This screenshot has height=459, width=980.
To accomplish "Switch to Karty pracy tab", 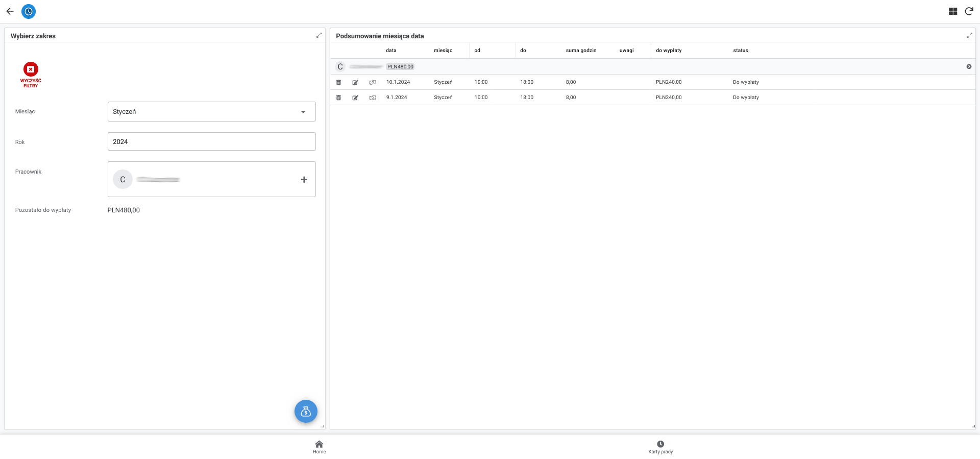I will [660, 447].
